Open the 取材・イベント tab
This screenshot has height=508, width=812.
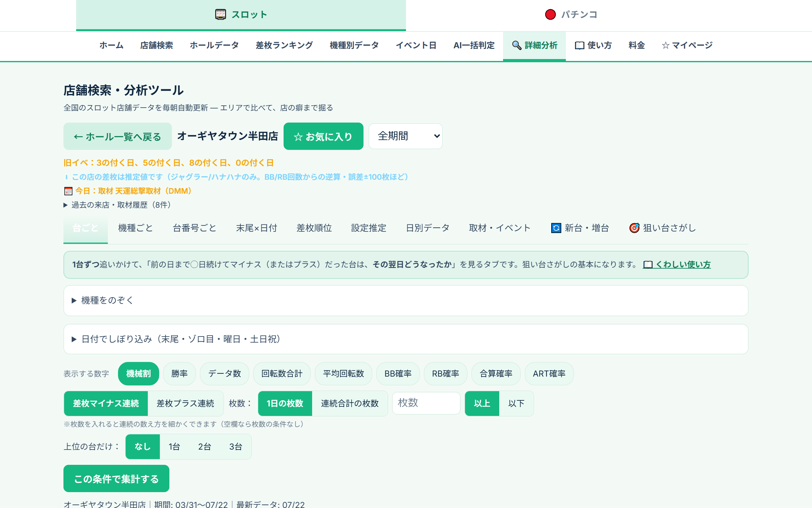click(500, 229)
